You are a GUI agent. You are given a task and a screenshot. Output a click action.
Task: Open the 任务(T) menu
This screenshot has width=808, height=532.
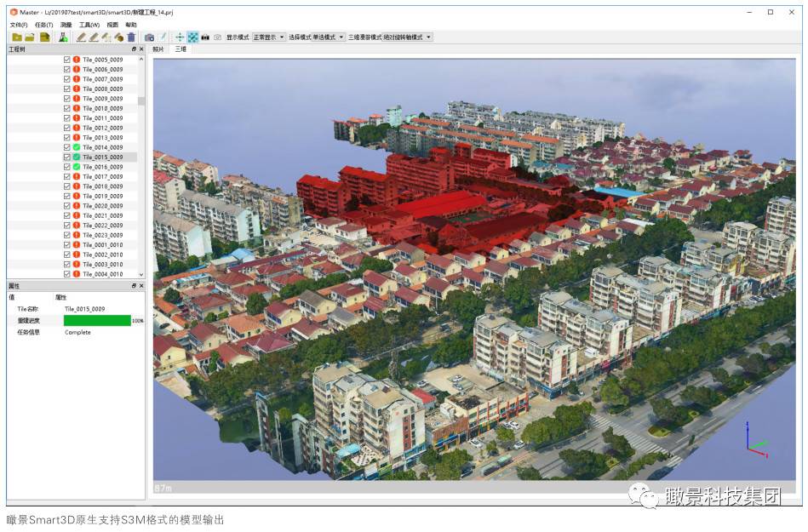43,25
